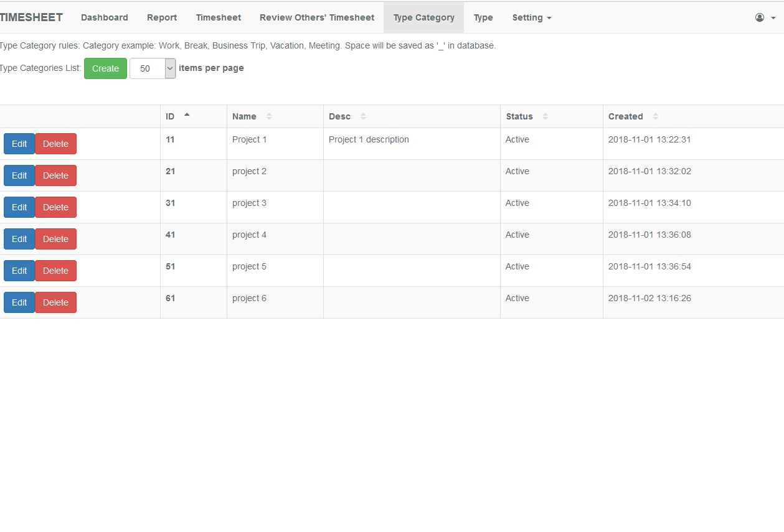Toggle the ID column sort direction

point(186,114)
